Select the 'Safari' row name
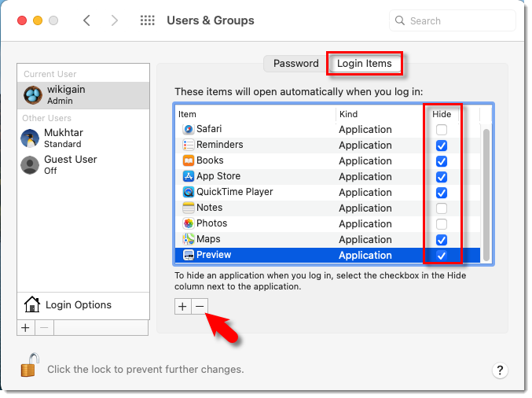The height and width of the screenshot is (398, 532). coord(209,129)
